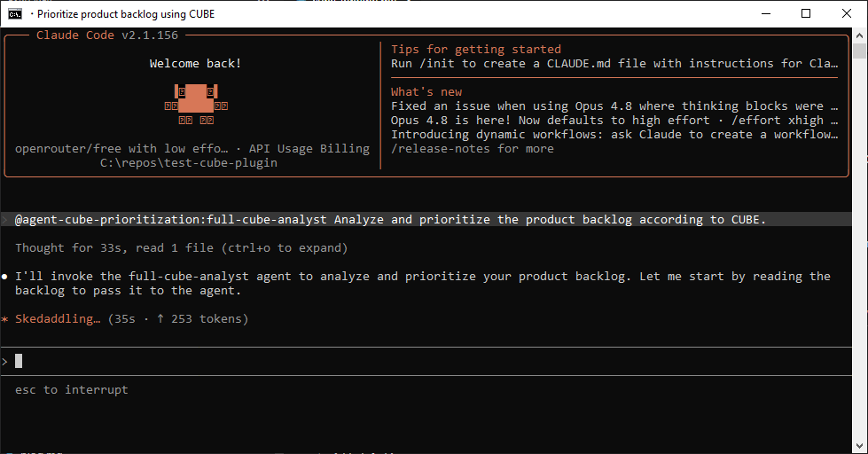Click the orange asterisk spinner beside Skedaddling
Image resolution: width=868 pixels, height=454 pixels.
tap(5, 319)
